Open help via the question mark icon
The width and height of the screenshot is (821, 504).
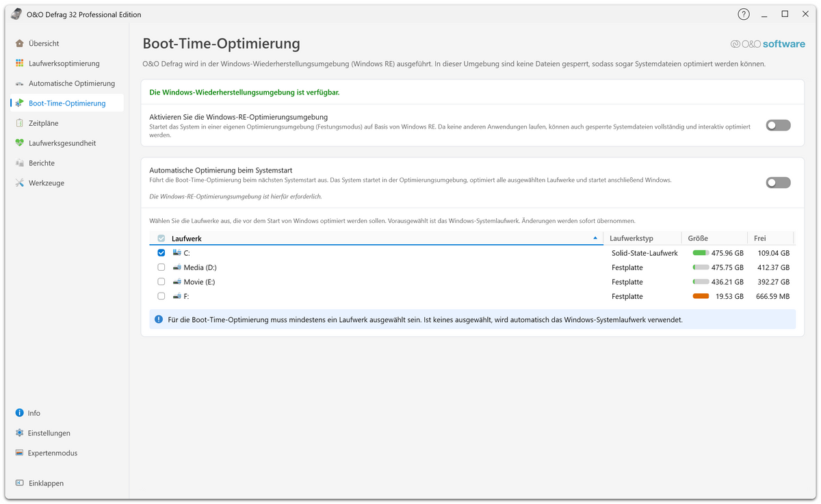coord(744,14)
